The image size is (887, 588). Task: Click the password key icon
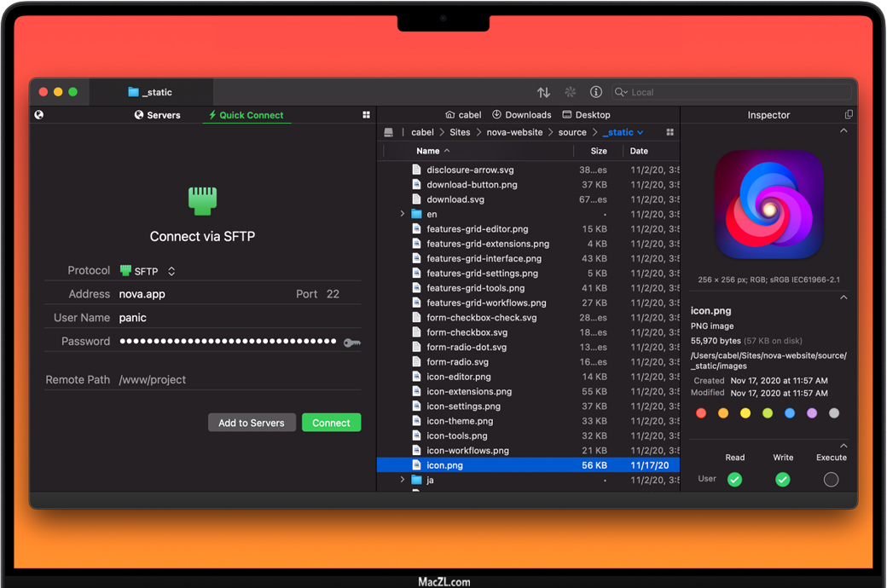click(x=351, y=342)
